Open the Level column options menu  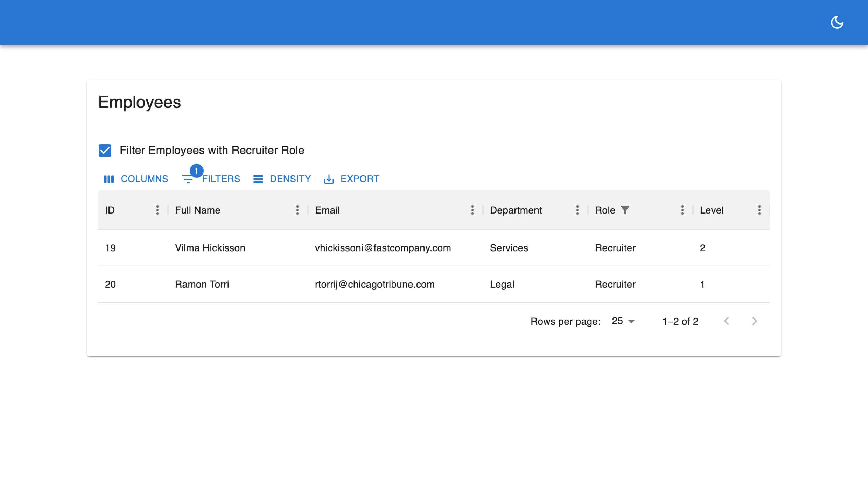pyautogui.click(x=759, y=210)
